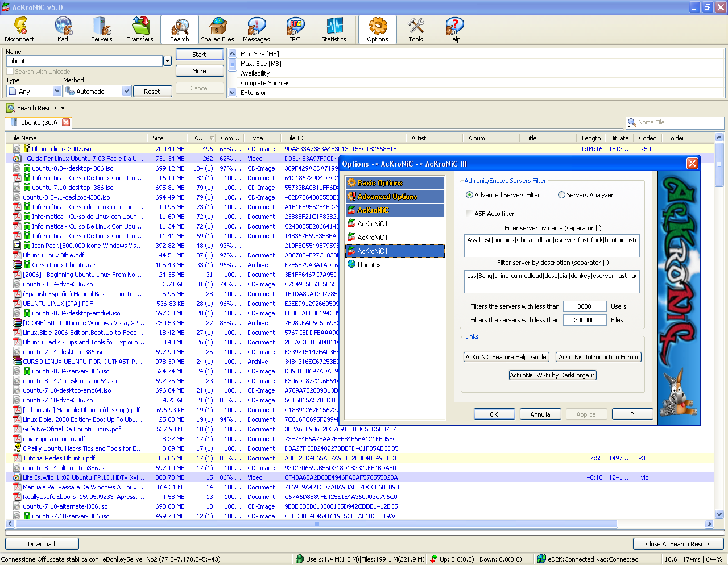Click the globe icon in status bar Users section
Screen dimensions: 728x565
tap(300, 559)
